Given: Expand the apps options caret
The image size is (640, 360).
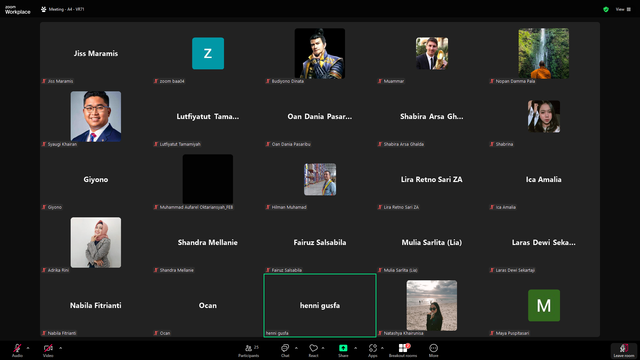Looking at the screenshot, I should pos(382,348).
